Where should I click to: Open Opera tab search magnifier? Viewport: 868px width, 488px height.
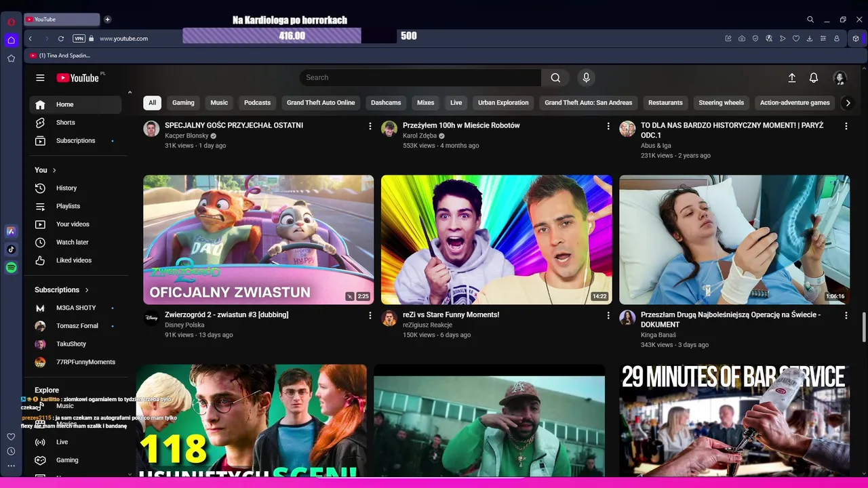810,20
